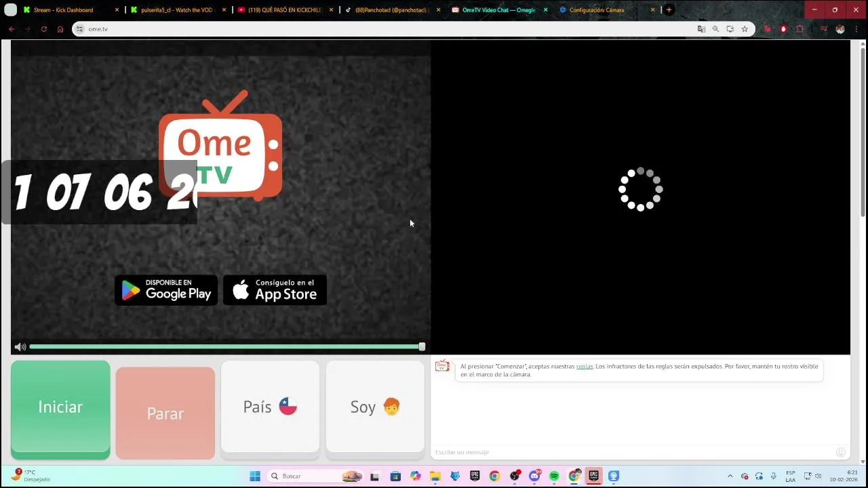Click the OmeTV avatar icon in the chat
868x488 pixels.
(x=442, y=366)
